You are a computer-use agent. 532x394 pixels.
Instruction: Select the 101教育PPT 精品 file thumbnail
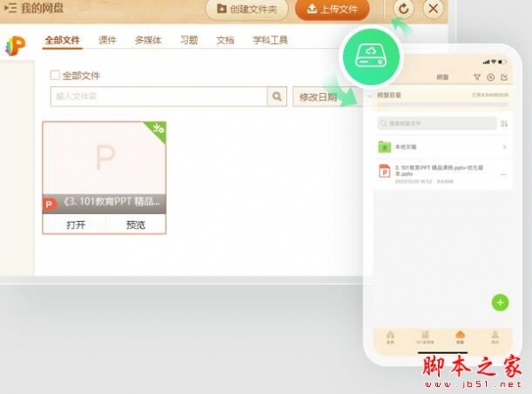(x=104, y=158)
